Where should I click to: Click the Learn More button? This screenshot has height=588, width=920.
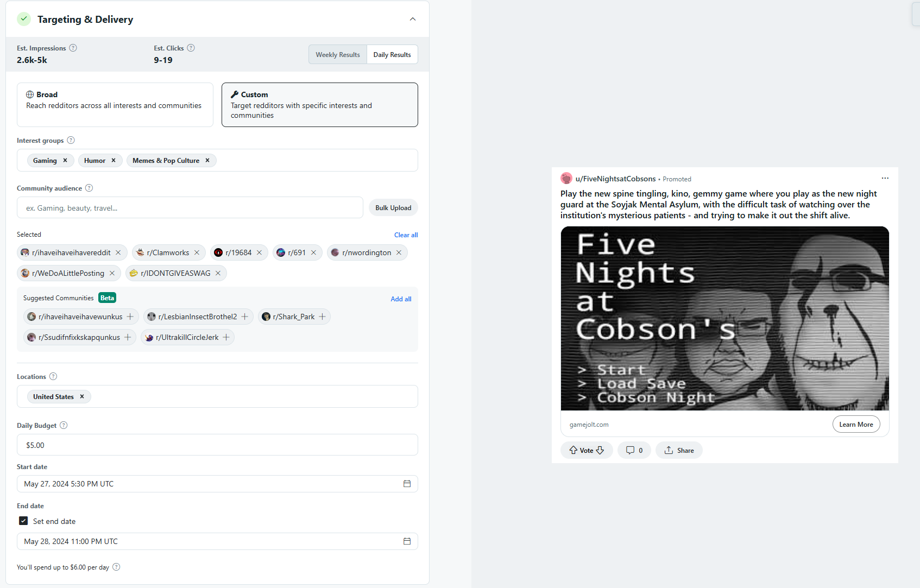(856, 425)
